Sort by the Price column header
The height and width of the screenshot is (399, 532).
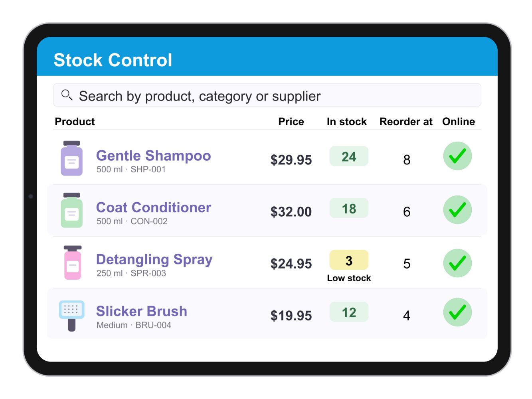point(291,121)
